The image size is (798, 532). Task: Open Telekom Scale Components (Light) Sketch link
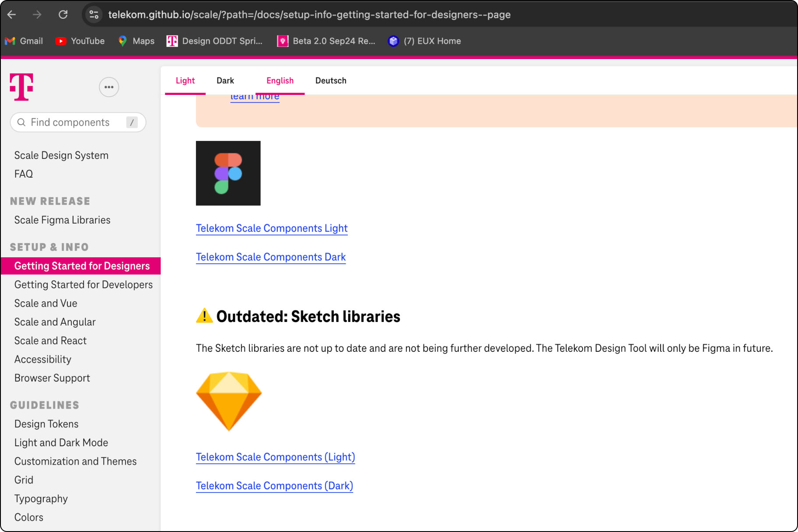275,457
